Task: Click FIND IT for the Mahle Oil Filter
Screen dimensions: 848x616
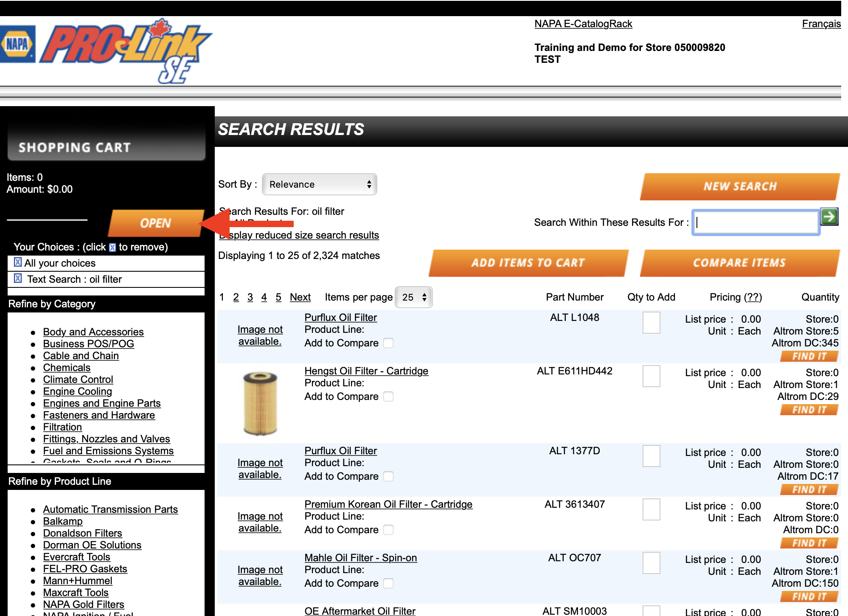Action: click(809, 596)
